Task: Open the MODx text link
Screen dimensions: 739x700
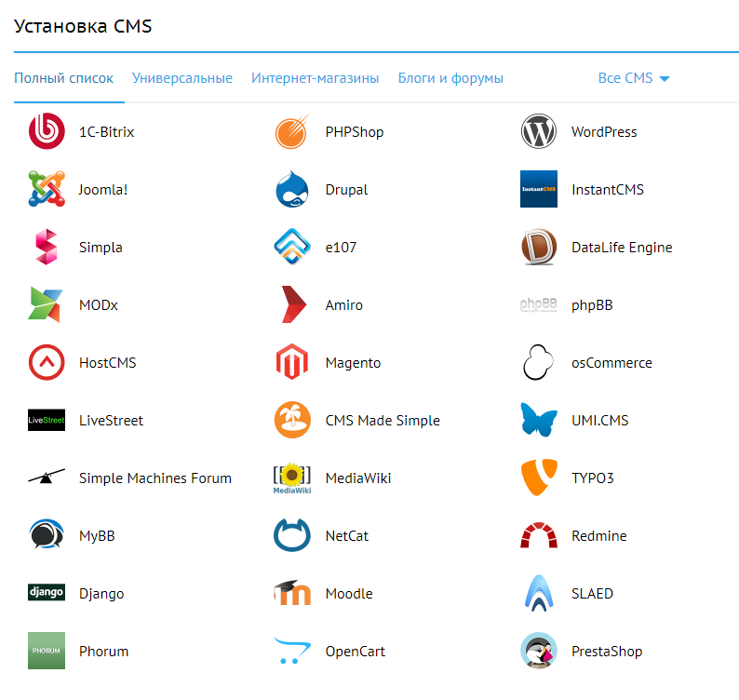Action: pos(98,305)
